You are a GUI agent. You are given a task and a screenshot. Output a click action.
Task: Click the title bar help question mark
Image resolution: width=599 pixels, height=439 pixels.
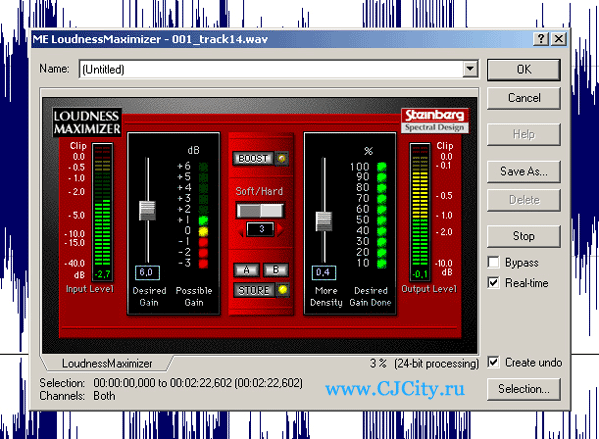[541, 39]
